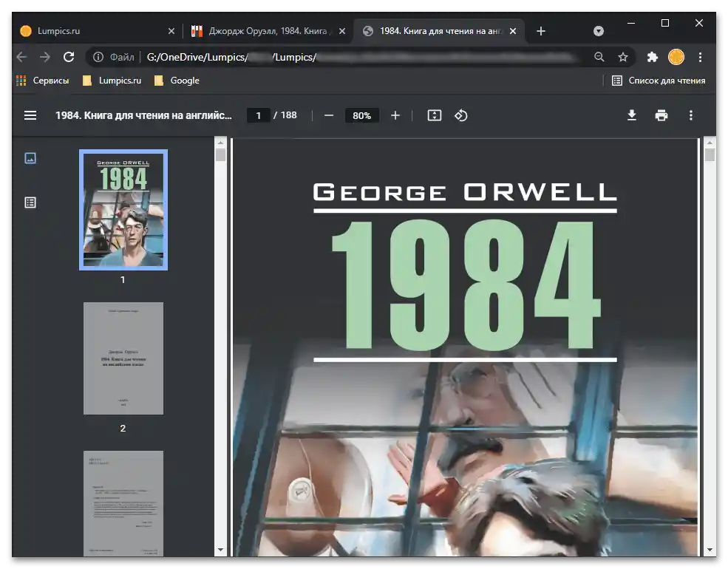728x569 pixels.
Task: Close the Lumpics.ru tab
Action: point(171,31)
